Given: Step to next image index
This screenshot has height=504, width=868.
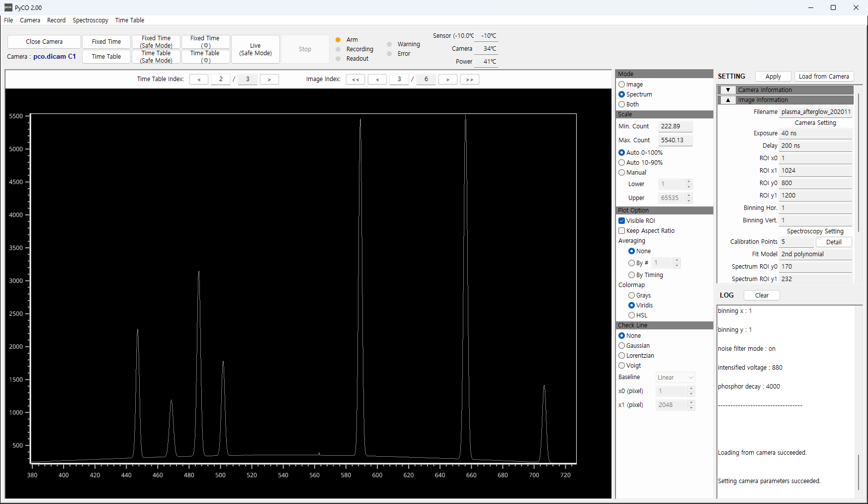Looking at the screenshot, I should 448,80.
